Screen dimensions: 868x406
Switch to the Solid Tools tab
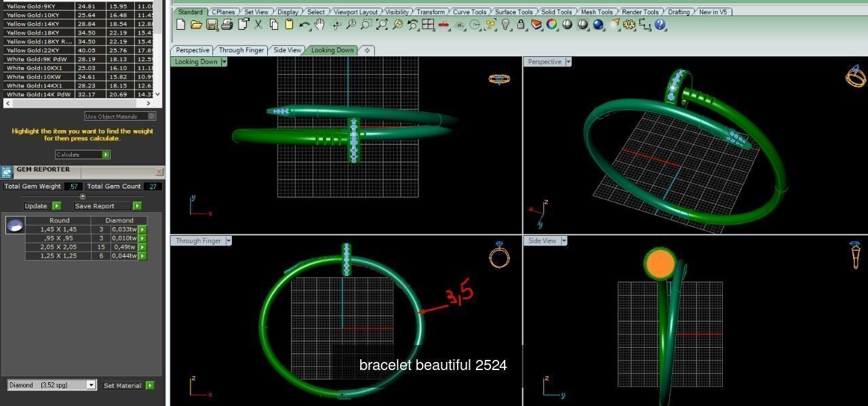[556, 12]
